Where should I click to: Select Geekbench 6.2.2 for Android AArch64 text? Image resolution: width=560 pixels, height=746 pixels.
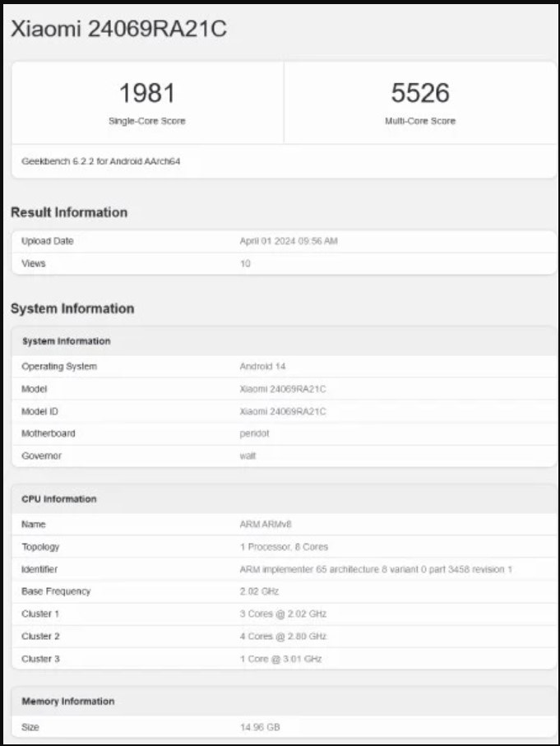coord(101,161)
